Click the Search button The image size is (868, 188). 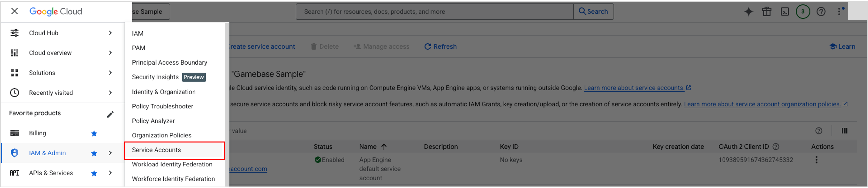tap(593, 11)
